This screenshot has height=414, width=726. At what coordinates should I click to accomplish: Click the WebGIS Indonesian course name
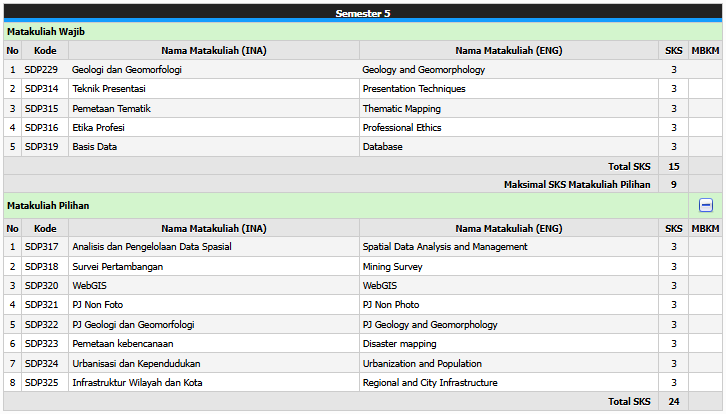coord(89,286)
